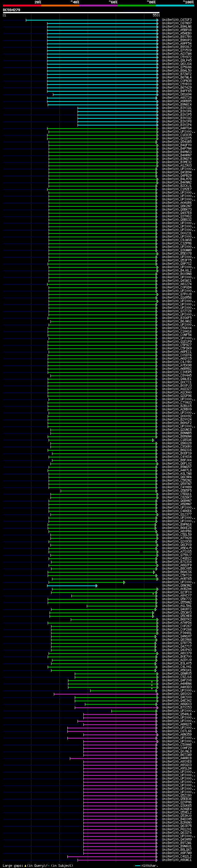This screenshot has width=197, height=868.
Task: Open the UniRef100_B9N6C4 entry
Action: [x=176, y=104]
